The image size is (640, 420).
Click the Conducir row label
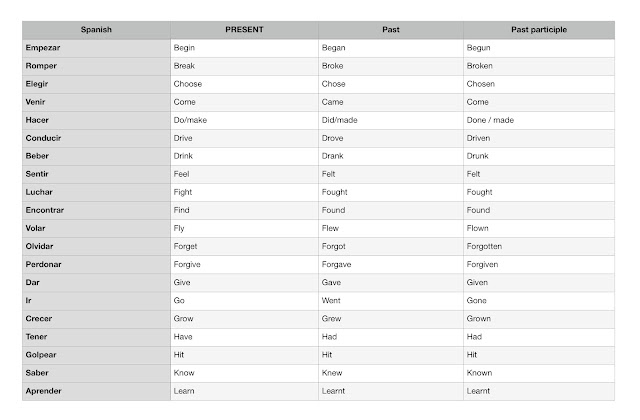[x=96, y=138]
